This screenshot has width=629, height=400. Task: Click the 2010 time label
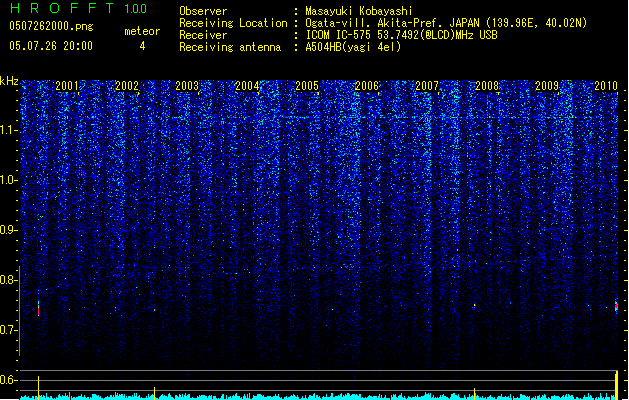tap(606, 85)
